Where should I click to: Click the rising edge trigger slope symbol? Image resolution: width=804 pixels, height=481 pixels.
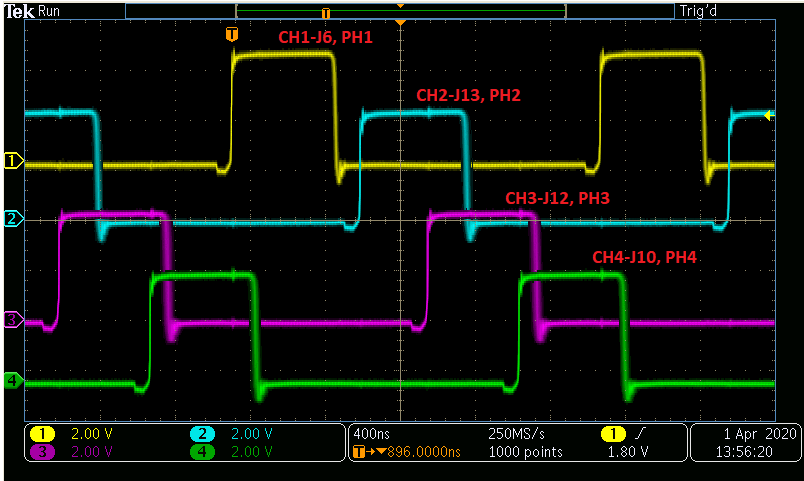639,434
